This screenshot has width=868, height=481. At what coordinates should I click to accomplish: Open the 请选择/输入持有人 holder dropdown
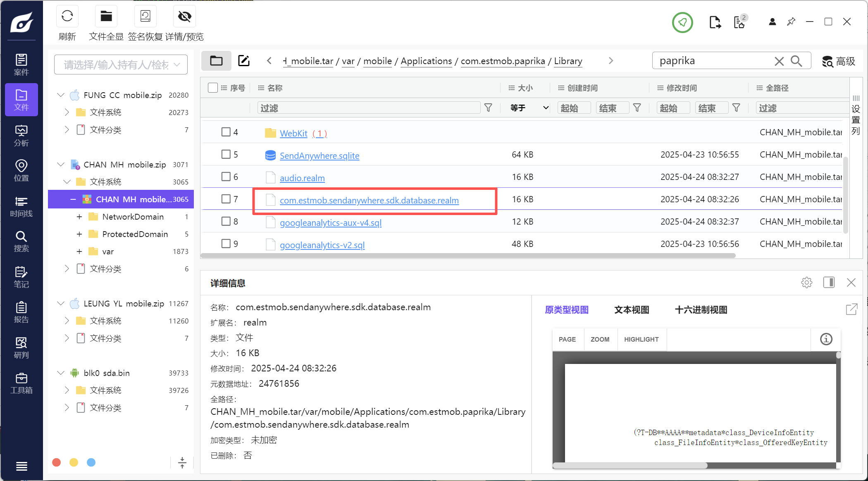pyautogui.click(x=121, y=65)
